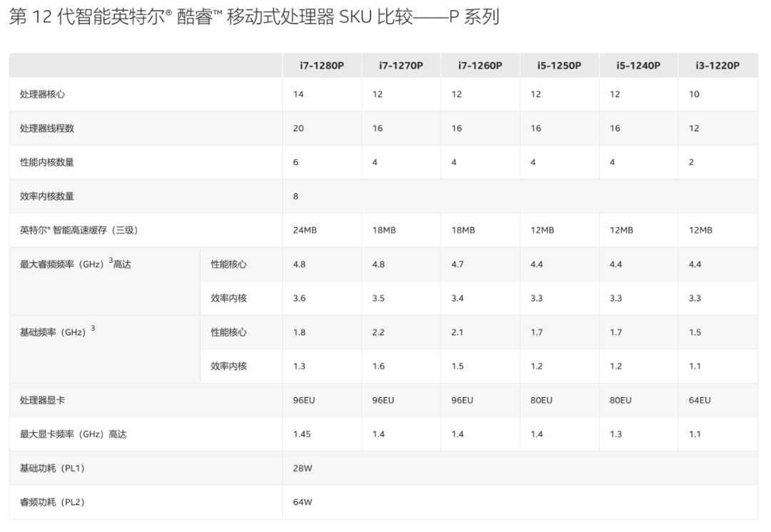Click the 英特尔 智能高速缓存 (三级) row label
The image size is (771, 532).
tap(79, 230)
